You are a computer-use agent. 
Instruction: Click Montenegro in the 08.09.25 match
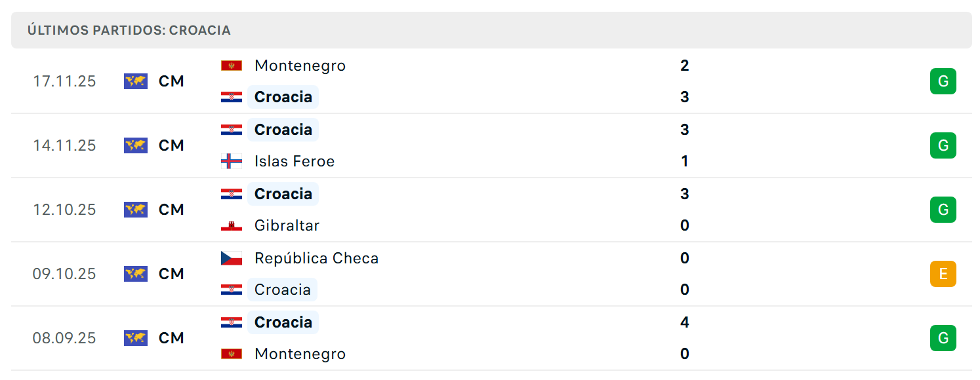pos(300,354)
